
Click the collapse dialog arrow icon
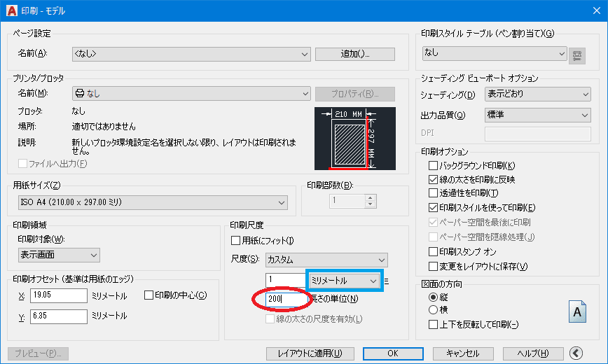(x=577, y=353)
